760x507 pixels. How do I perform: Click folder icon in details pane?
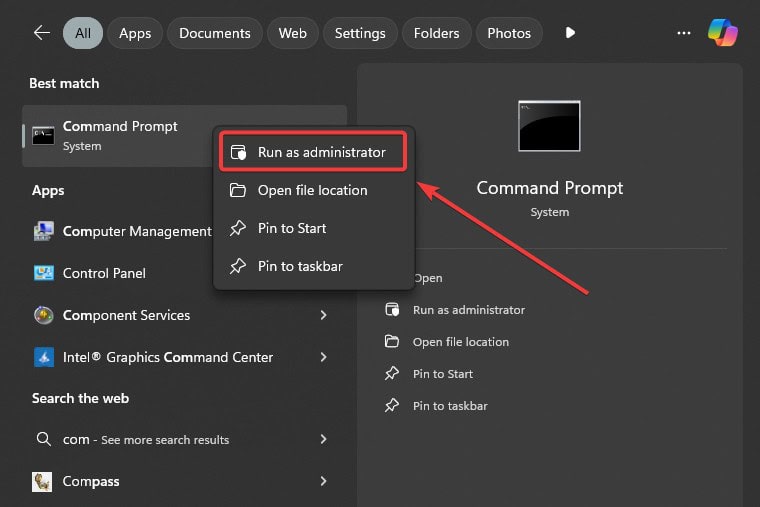tap(392, 341)
